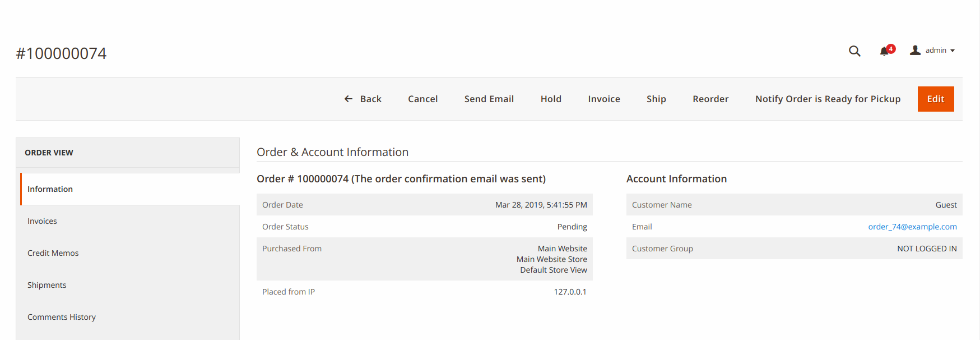This screenshot has height=340, width=980.
Task: Open the search magnifier icon
Action: click(854, 51)
